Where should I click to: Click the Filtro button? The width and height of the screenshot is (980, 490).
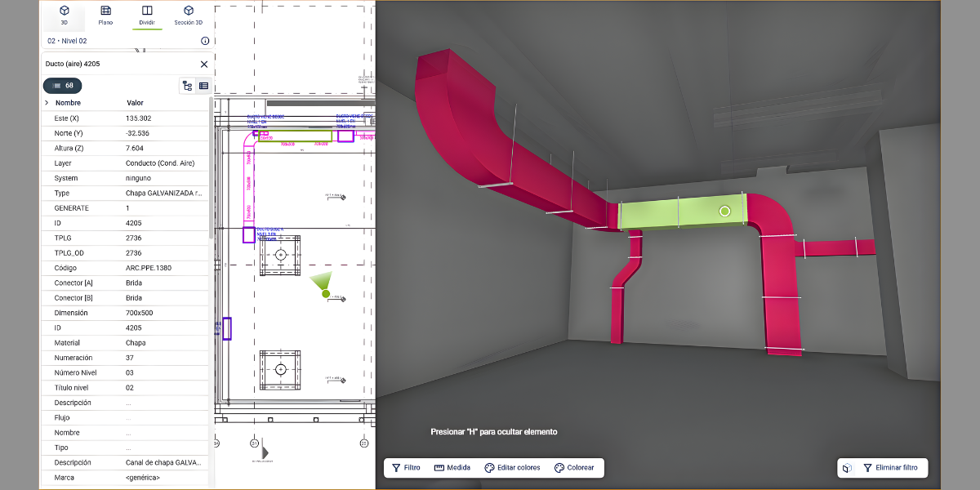click(406, 468)
